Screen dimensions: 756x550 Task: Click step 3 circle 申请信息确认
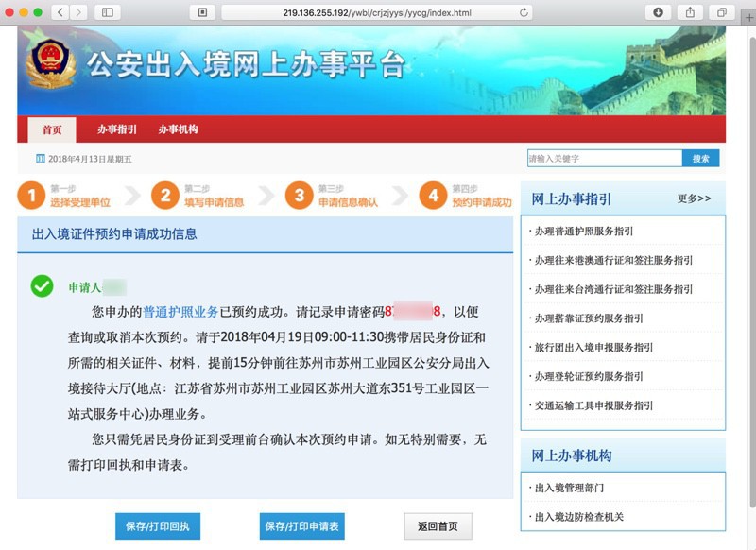click(300, 196)
